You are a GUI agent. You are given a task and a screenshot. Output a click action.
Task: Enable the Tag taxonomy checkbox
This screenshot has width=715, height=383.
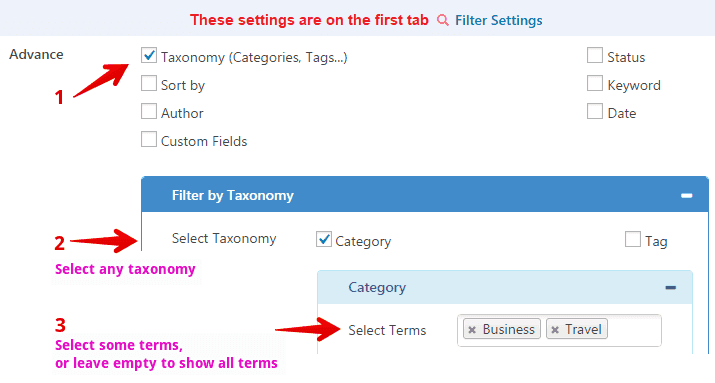click(x=632, y=239)
